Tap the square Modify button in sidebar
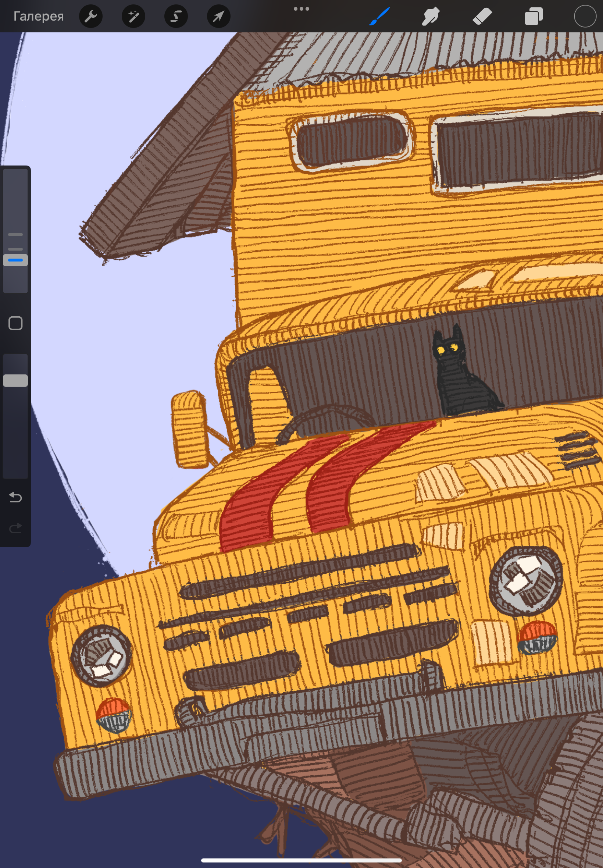The image size is (603, 868). [x=15, y=323]
